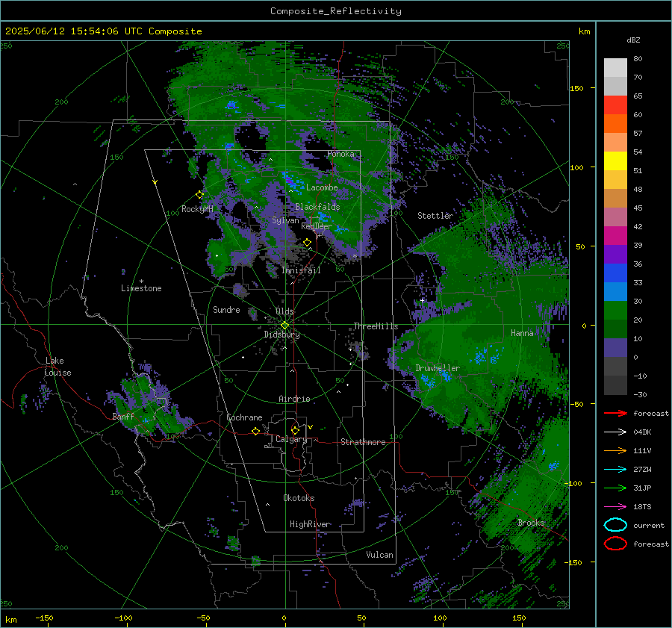Click the red forecast arrow in legend

click(x=615, y=413)
